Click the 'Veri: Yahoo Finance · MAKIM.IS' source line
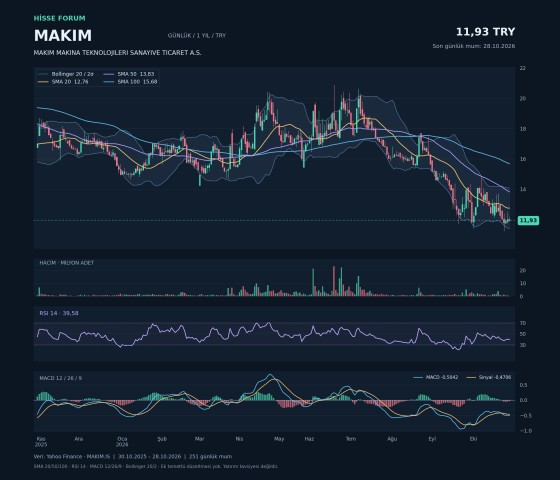The width and height of the screenshot is (560, 480). click(x=133, y=456)
